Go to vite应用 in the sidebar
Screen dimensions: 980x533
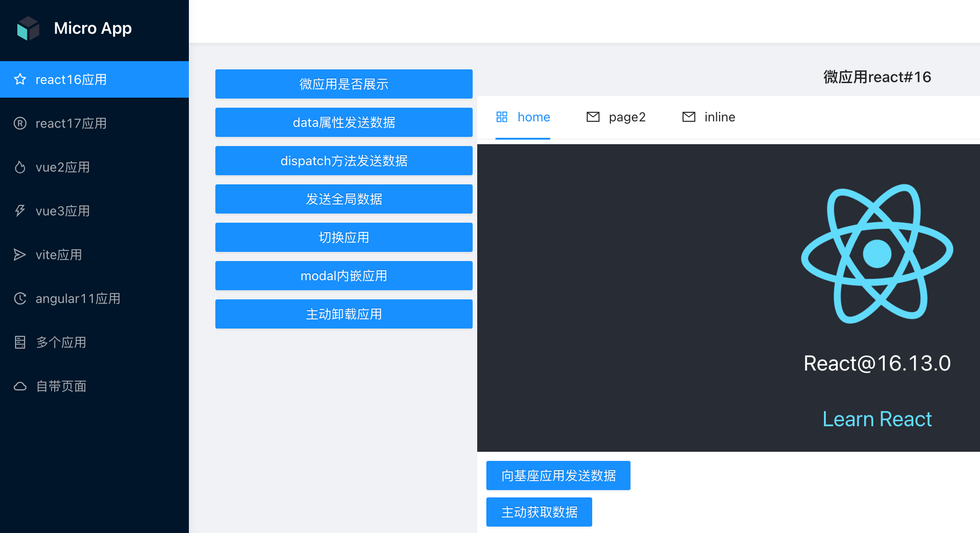pyautogui.click(x=94, y=255)
